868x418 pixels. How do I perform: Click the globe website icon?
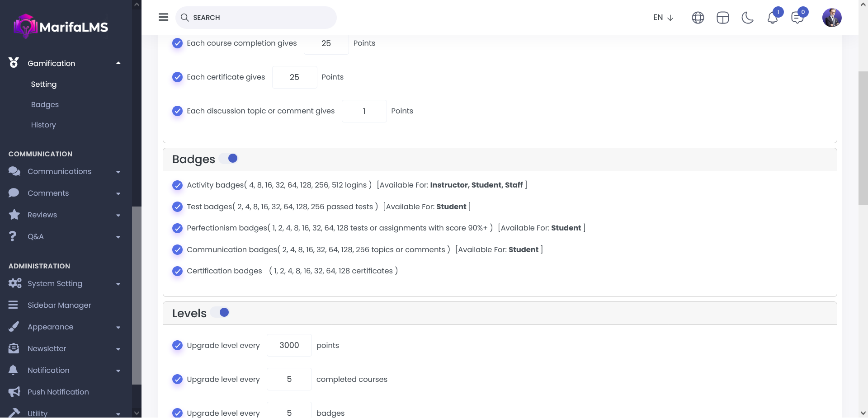point(698,18)
